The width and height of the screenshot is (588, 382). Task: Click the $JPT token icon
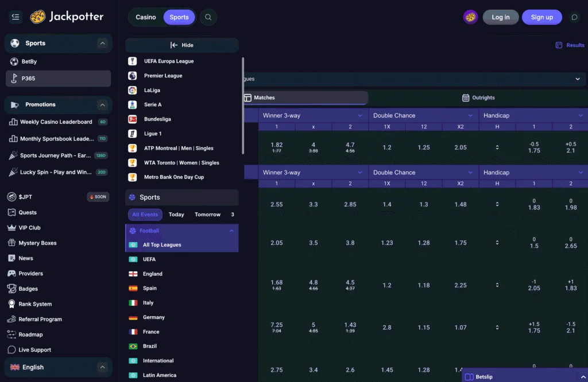point(11,197)
